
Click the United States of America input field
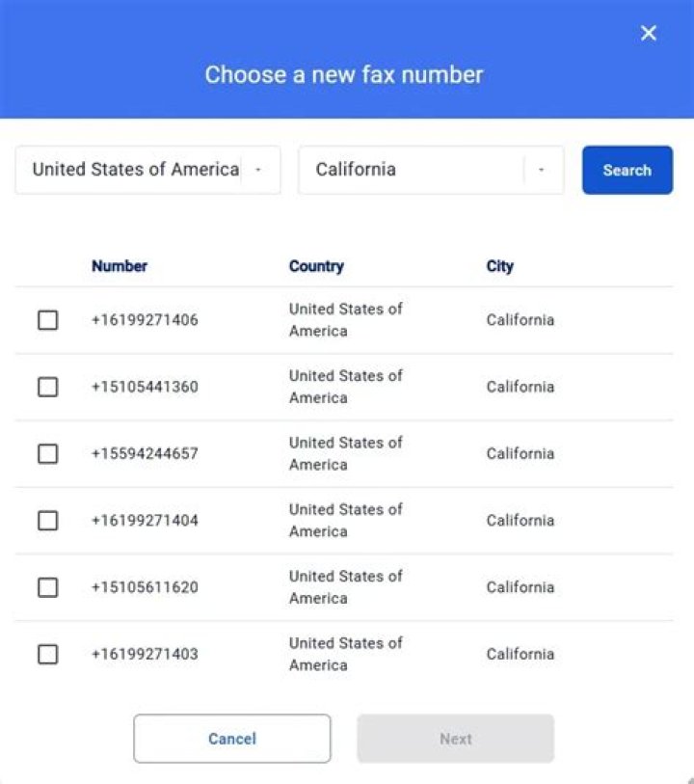coord(135,170)
